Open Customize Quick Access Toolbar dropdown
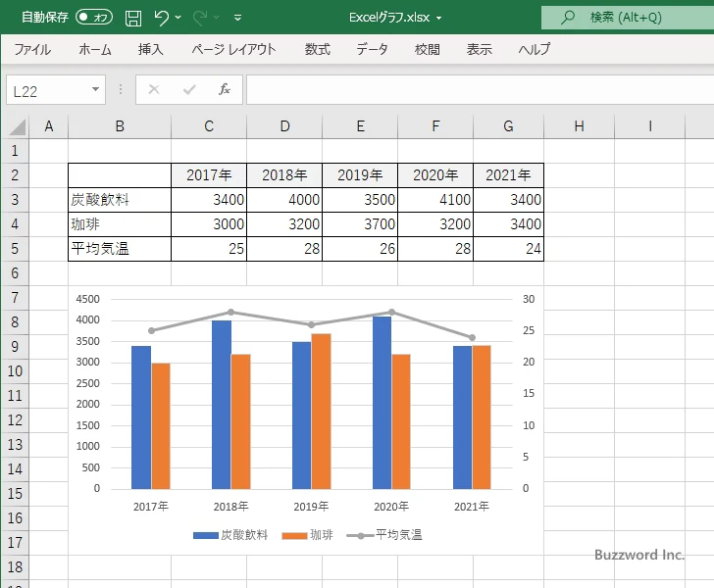Image resolution: width=714 pixels, height=588 pixels. [x=237, y=18]
